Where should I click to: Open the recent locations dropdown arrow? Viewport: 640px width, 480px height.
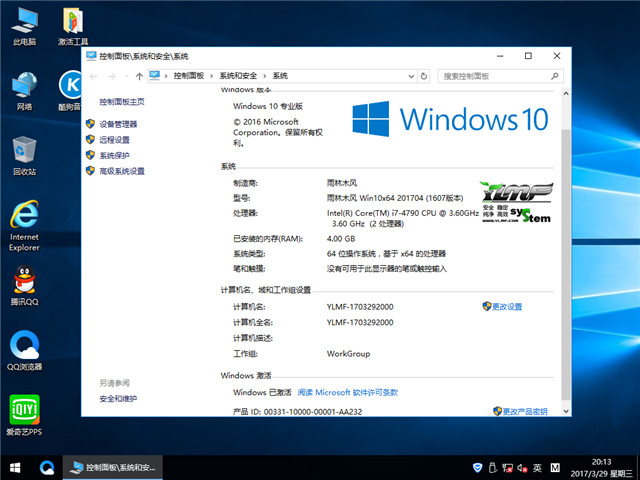[127, 76]
